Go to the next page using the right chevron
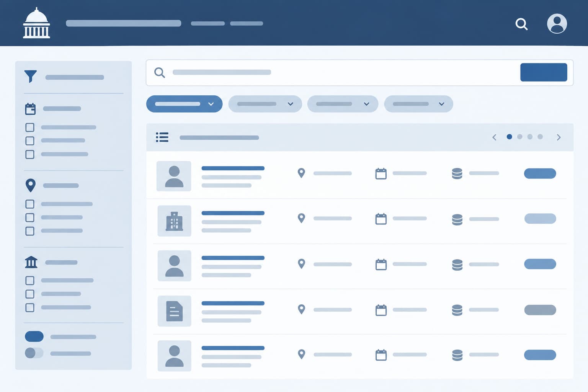 click(559, 137)
